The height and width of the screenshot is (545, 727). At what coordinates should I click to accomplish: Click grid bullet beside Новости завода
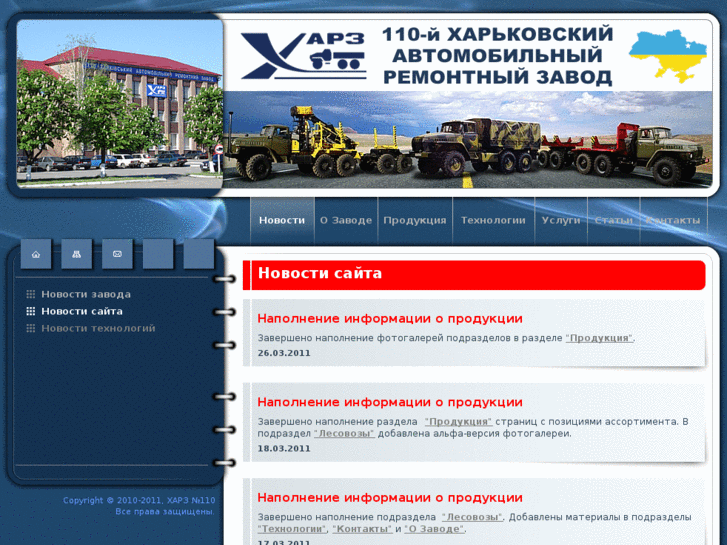tap(31, 294)
